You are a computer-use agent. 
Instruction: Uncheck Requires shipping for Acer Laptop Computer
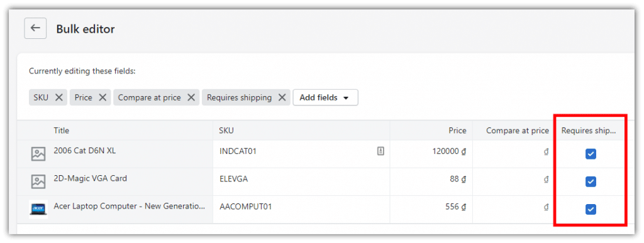[591, 209]
